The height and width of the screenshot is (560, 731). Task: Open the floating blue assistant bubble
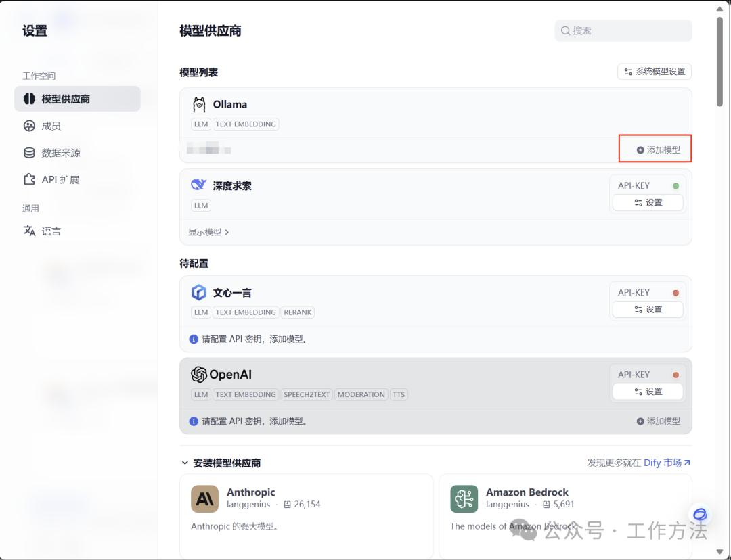coord(700,514)
